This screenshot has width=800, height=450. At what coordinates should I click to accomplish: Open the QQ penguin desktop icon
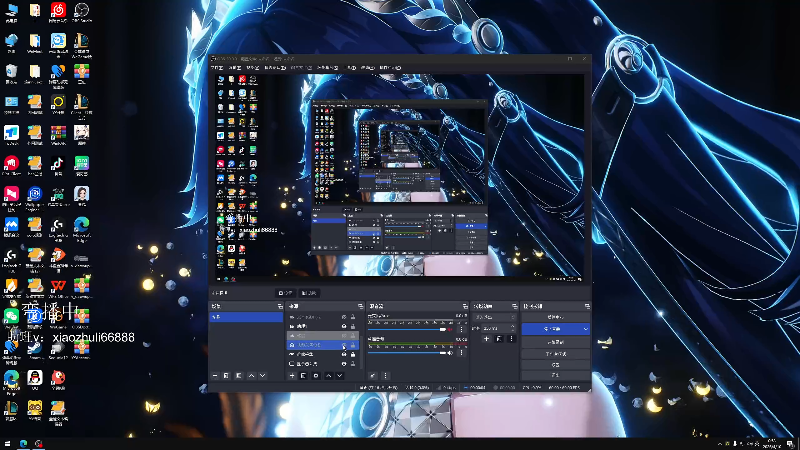pyautogui.click(x=35, y=380)
